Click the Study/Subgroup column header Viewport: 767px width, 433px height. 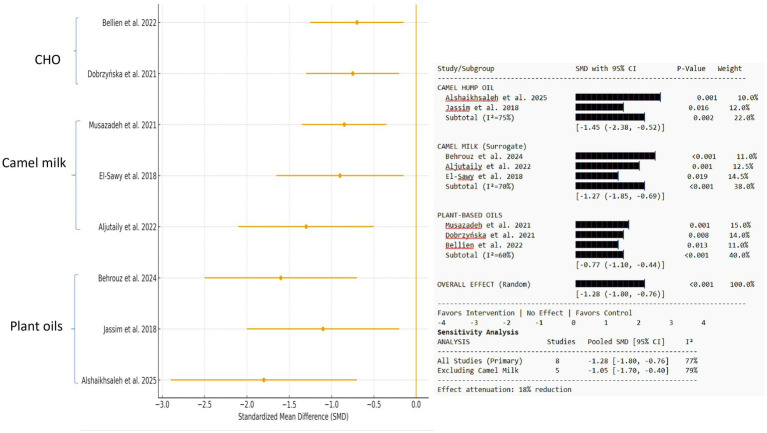(466, 68)
